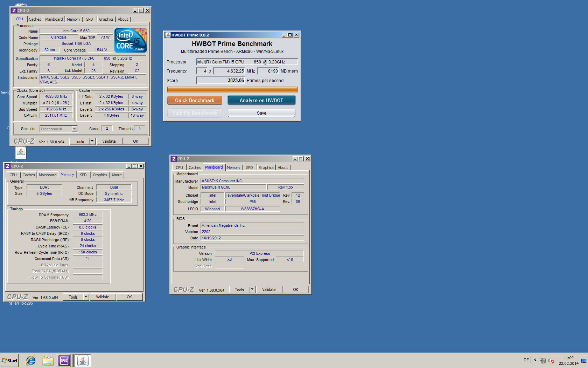
Task: Show hidden tray icons arrow
Action: point(535,360)
